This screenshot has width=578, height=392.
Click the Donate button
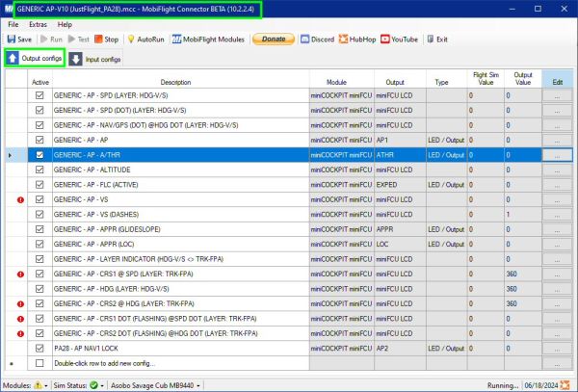click(x=274, y=39)
